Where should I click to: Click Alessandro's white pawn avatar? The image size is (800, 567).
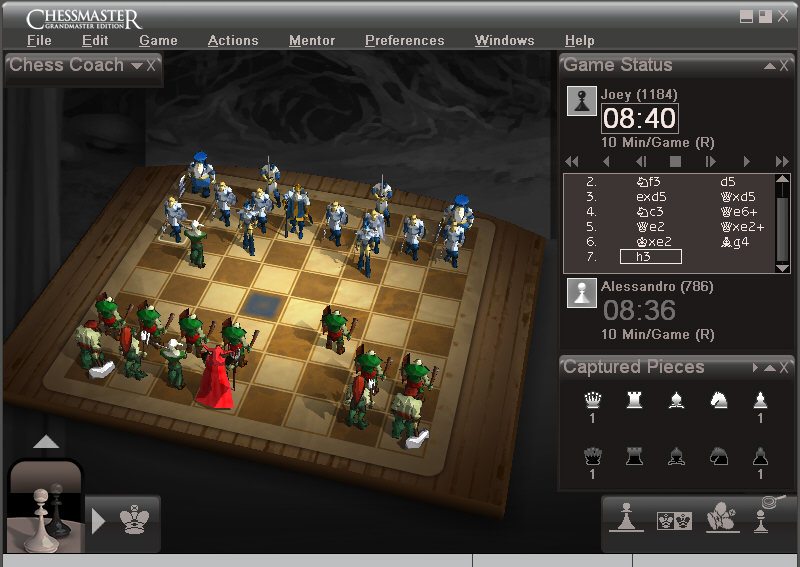click(582, 293)
